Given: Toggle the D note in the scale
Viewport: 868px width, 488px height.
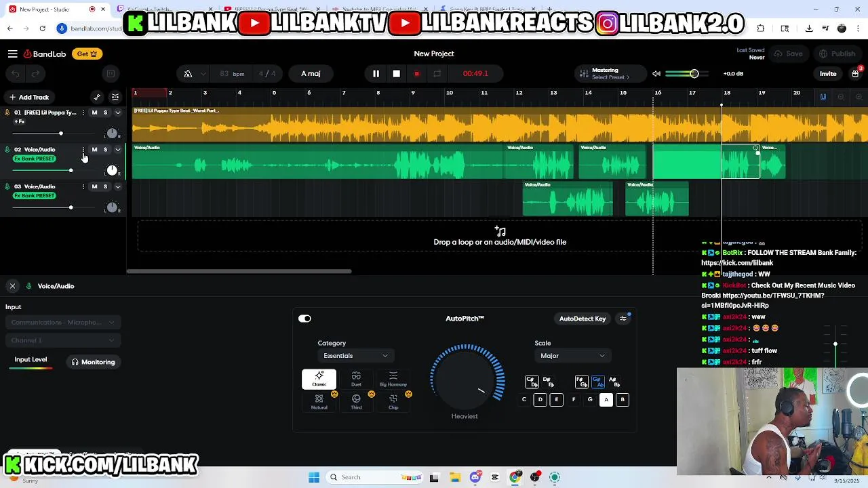Looking at the screenshot, I should coord(540,399).
